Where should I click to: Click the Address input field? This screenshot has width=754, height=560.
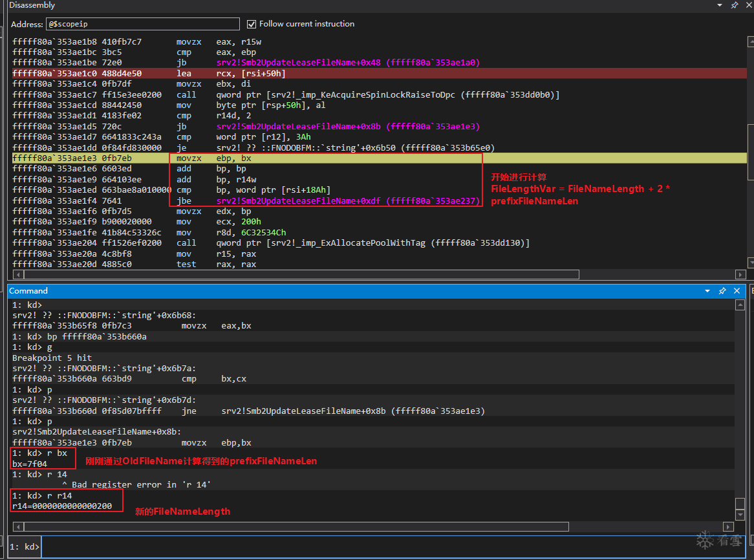142,24
